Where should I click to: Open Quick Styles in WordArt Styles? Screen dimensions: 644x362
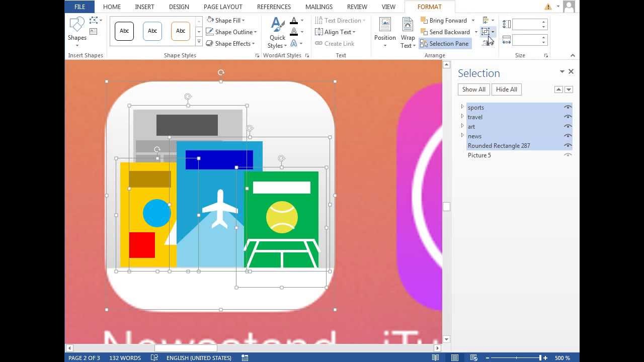pos(277,32)
